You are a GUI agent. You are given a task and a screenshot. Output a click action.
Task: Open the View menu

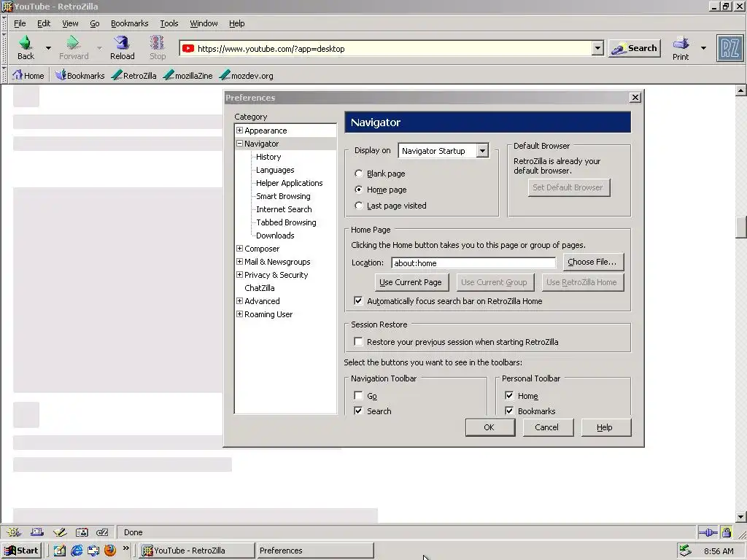click(70, 23)
